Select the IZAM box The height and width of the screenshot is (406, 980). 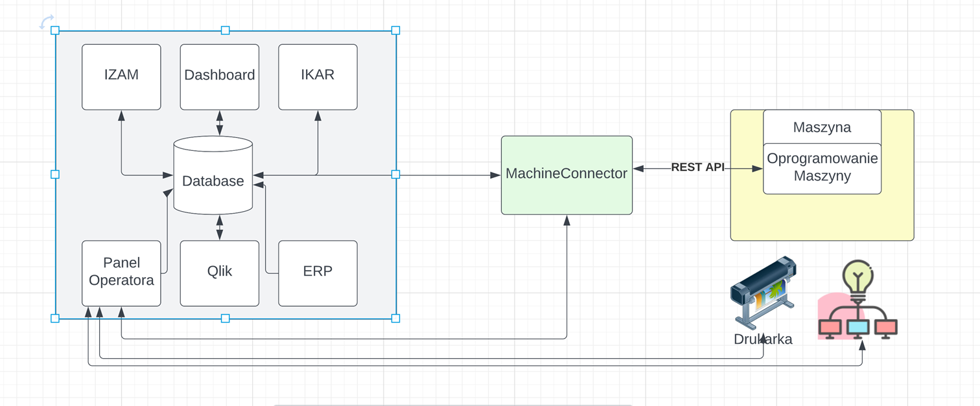(121, 75)
